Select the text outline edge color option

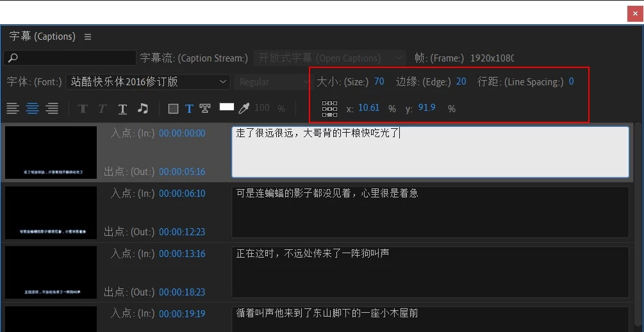click(205, 108)
